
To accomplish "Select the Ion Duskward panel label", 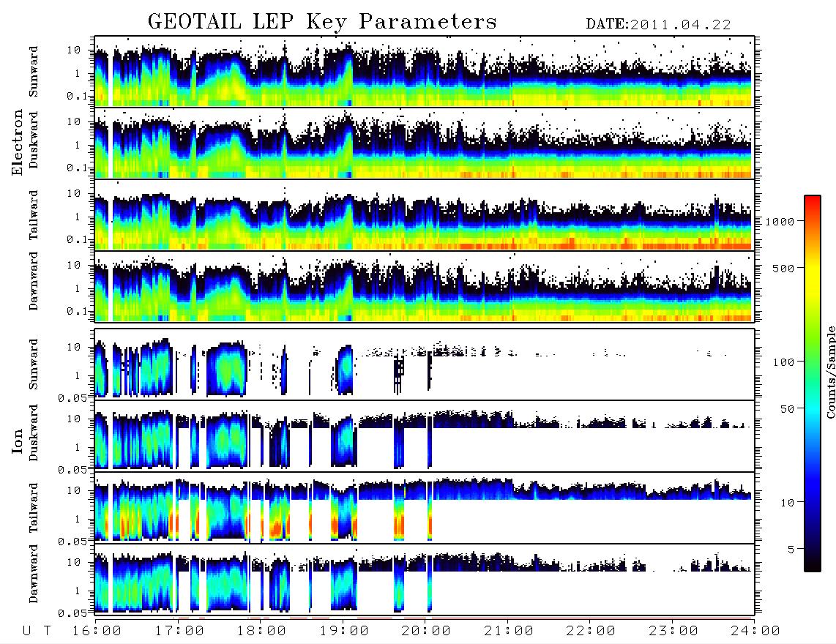I will pos(34,433).
